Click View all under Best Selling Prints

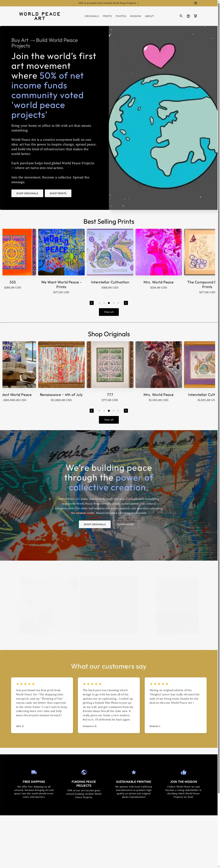tap(109, 312)
